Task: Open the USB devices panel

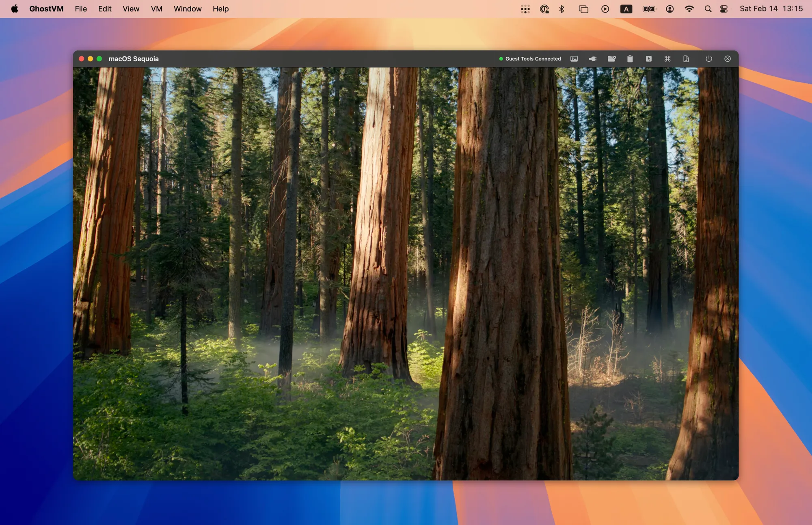Action: [592, 58]
